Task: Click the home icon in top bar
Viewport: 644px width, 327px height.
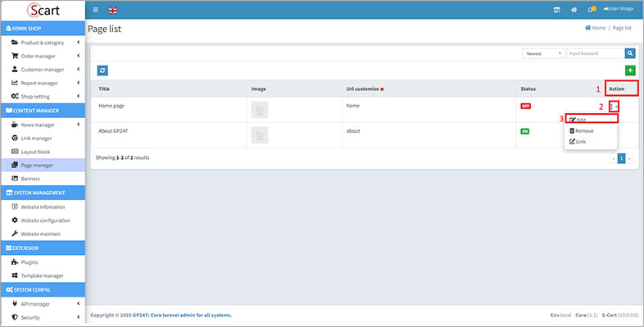Action: (574, 10)
